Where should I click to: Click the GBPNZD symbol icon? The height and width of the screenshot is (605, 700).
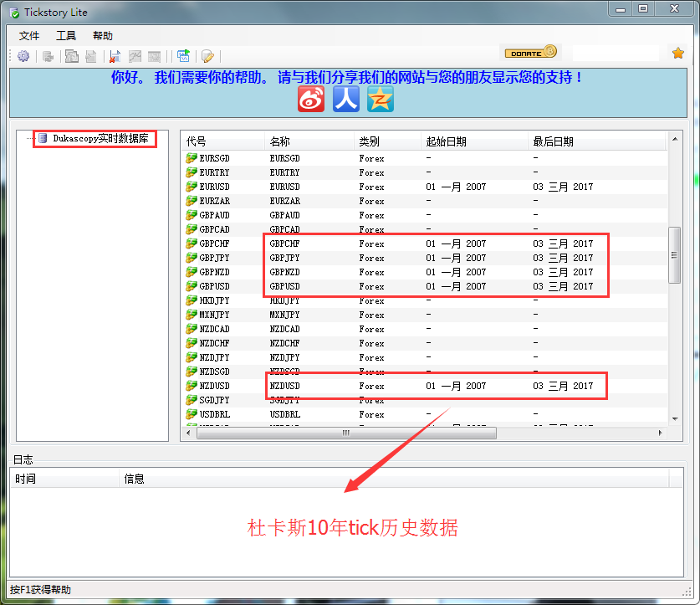click(x=192, y=272)
